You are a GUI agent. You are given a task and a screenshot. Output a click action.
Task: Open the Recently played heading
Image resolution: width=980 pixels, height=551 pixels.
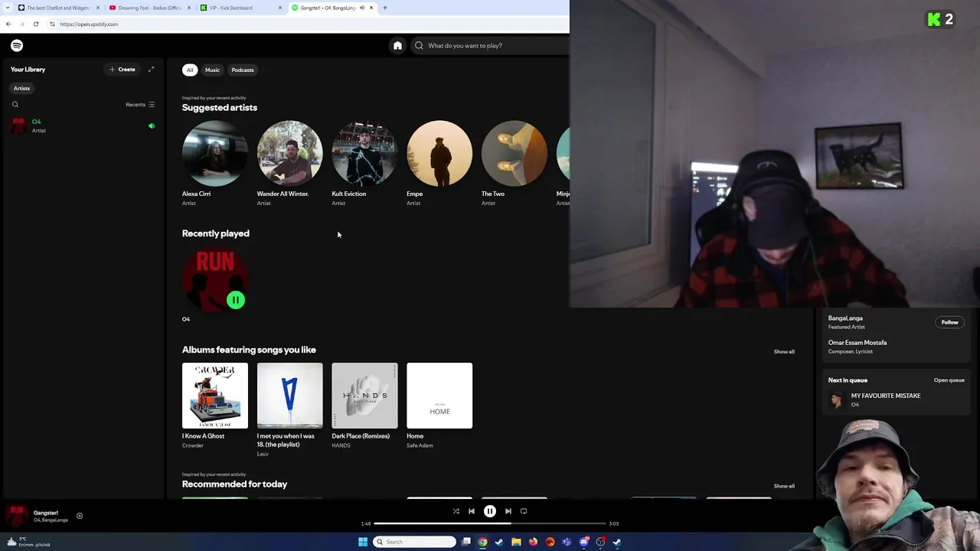pyautogui.click(x=216, y=233)
